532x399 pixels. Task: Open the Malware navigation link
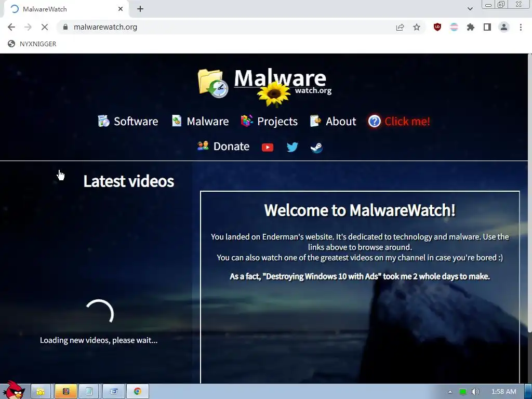click(200, 121)
